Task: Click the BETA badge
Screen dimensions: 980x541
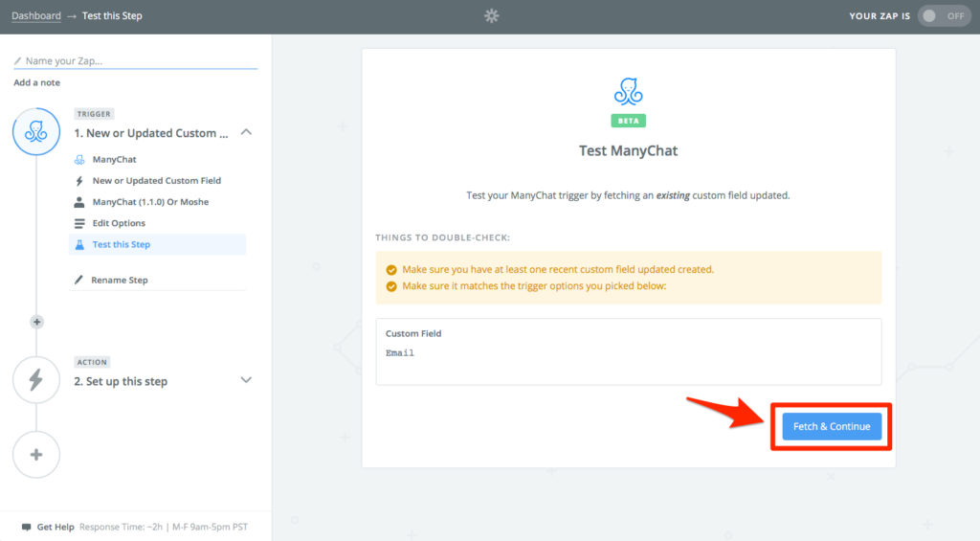Action: 628,121
